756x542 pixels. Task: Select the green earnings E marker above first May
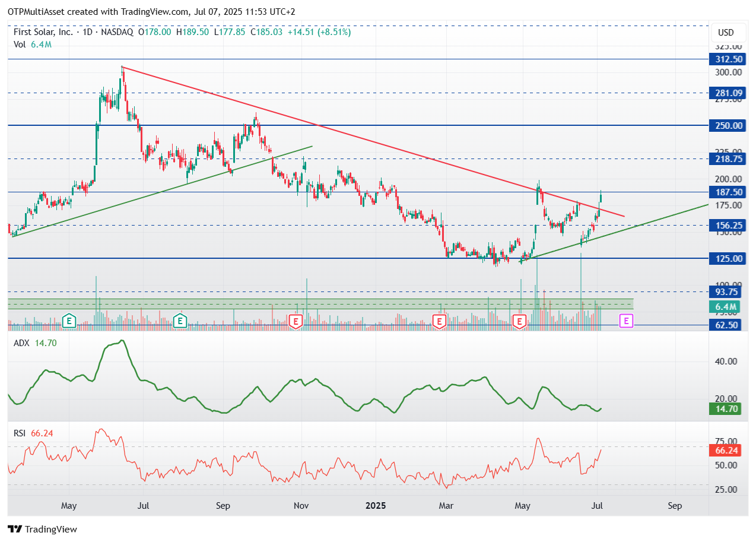tap(69, 321)
